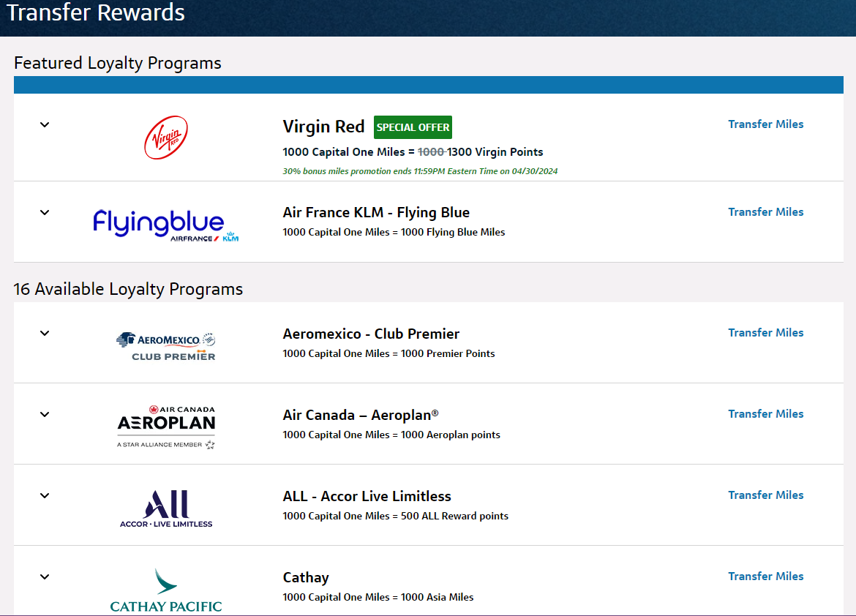The height and width of the screenshot is (616, 856).
Task: Click the green SPECIAL OFFER badge
Action: pyautogui.click(x=413, y=127)
